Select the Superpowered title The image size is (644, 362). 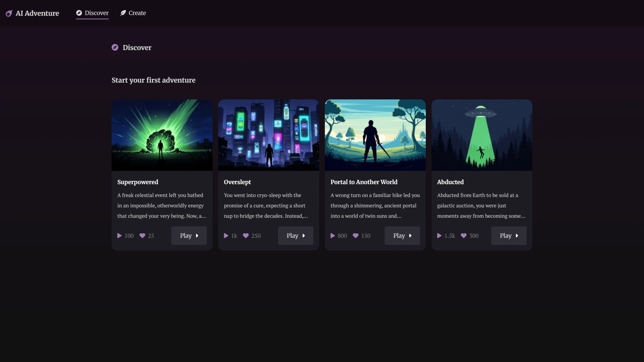[138, 182]
